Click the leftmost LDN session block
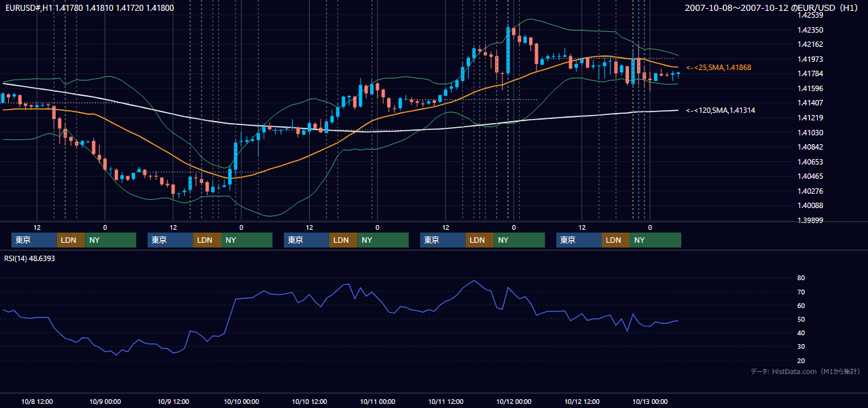Viewport: 868px width, 408px height. (71, 240)
